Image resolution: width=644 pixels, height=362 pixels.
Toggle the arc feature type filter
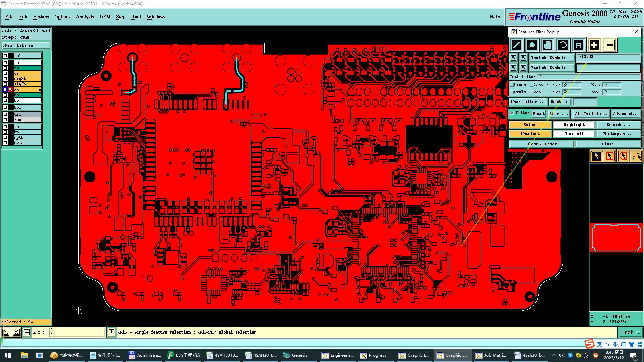[x=563, y=45]
